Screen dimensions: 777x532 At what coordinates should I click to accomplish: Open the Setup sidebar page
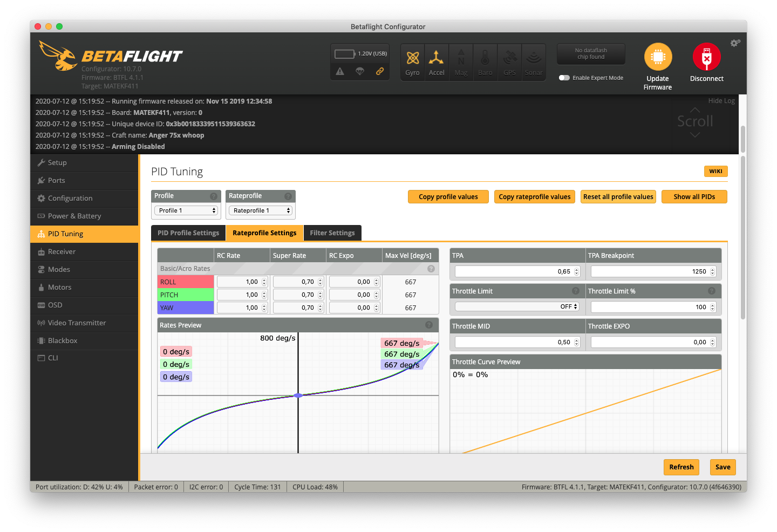pos(84,163)
